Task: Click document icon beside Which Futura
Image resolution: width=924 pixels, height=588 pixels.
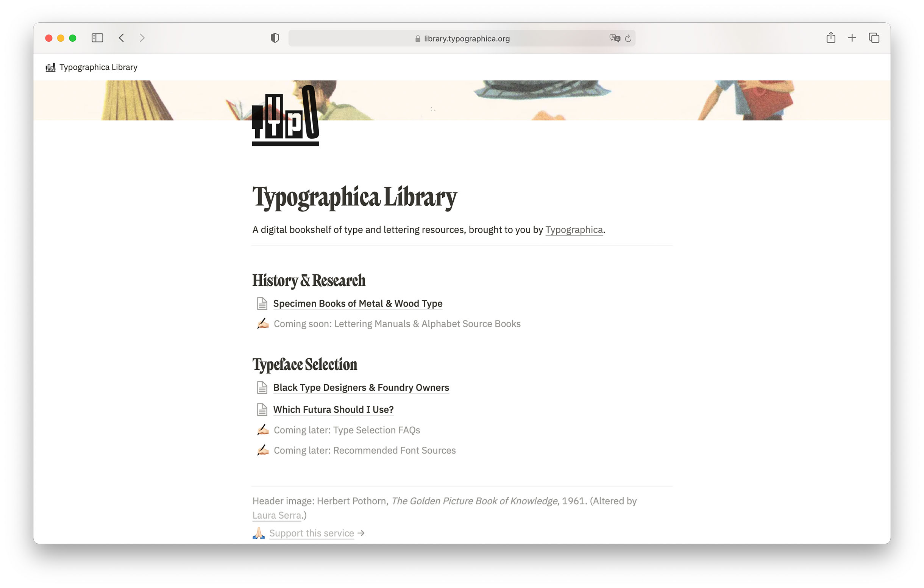Action: (262, 410)
